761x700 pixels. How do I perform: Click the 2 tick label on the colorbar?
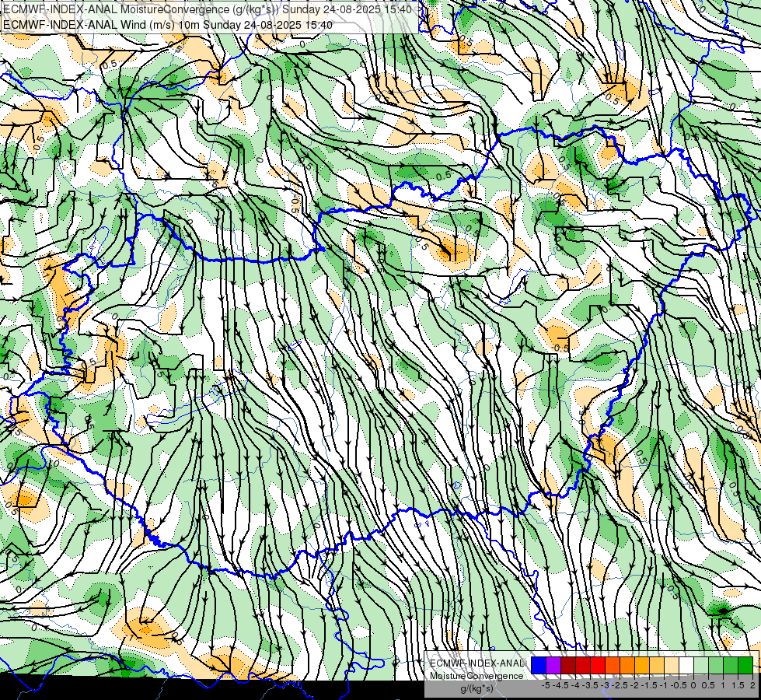752,685
